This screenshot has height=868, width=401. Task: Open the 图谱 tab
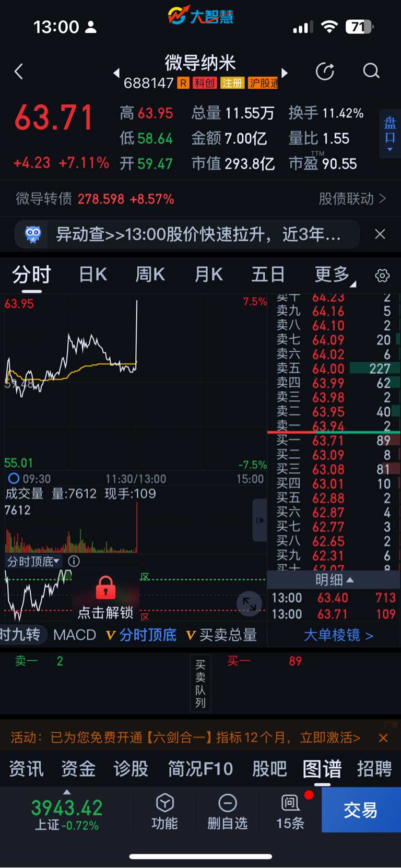322,769
